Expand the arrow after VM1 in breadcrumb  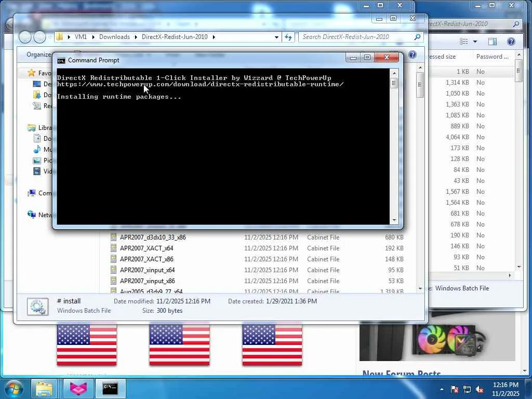[94, 37]
